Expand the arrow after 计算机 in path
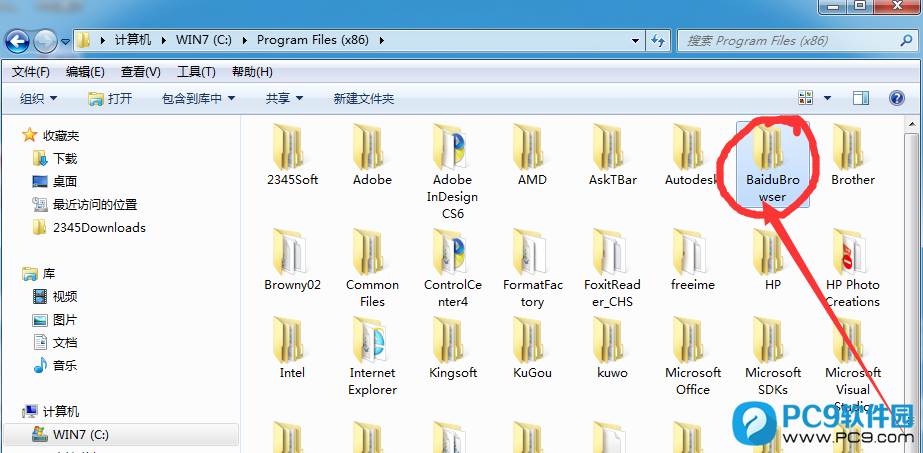923x453 pixels. 164,41
